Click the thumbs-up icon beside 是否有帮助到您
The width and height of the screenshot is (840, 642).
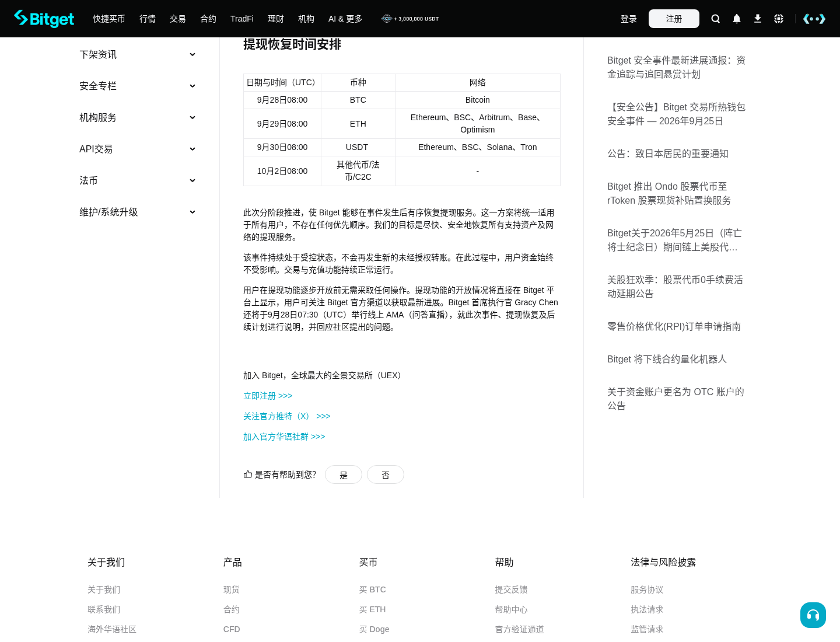(248, 474)
